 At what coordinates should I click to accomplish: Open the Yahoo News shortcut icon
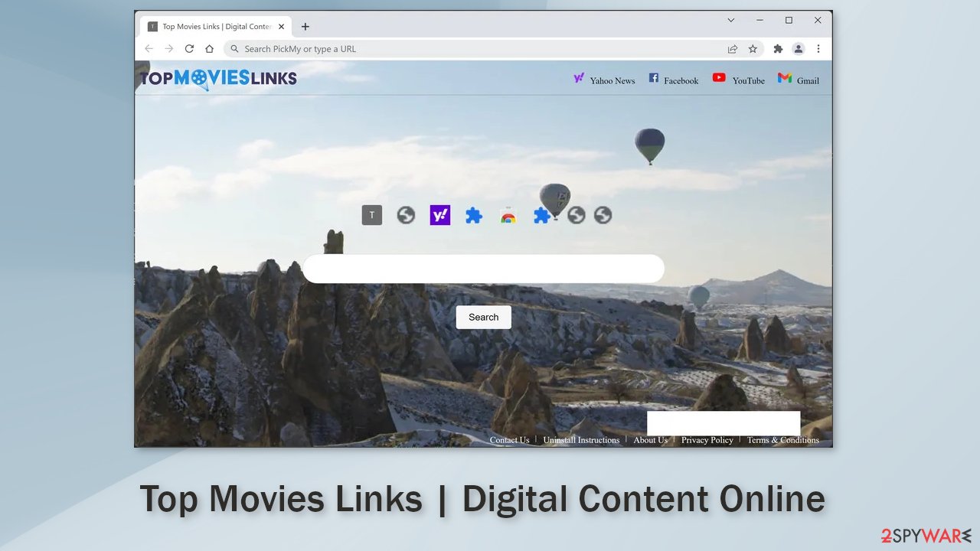tap(580, 78)
